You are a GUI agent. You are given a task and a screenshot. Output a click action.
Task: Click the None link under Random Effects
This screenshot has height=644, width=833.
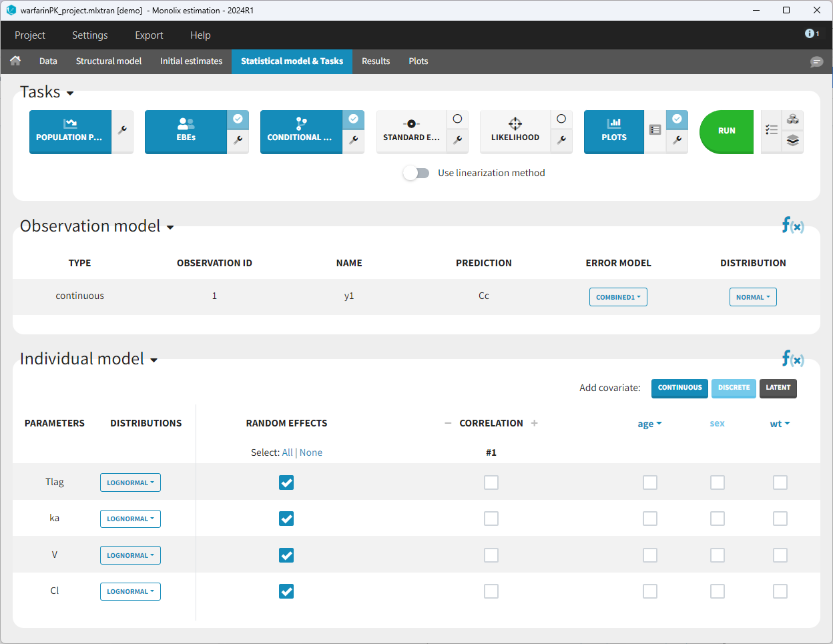pos(311,452)
